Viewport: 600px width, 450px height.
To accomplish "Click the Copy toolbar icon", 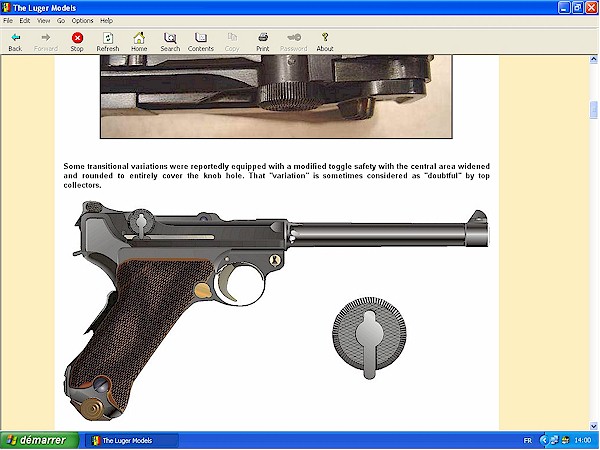I will pos(232,42).
